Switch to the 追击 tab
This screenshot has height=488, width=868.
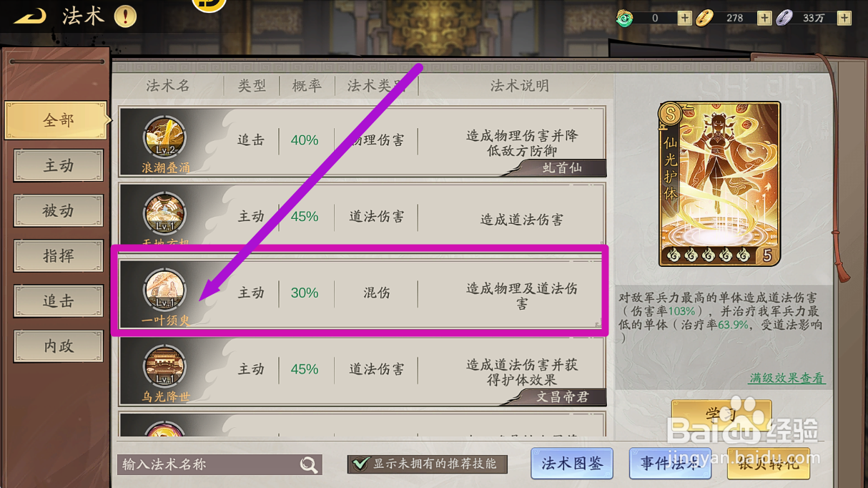click(x=59, y=301)
